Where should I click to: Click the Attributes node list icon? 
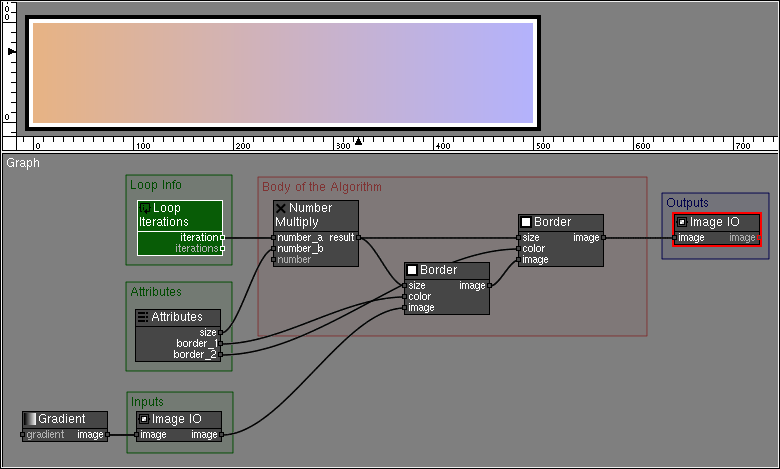pos(143,317)
